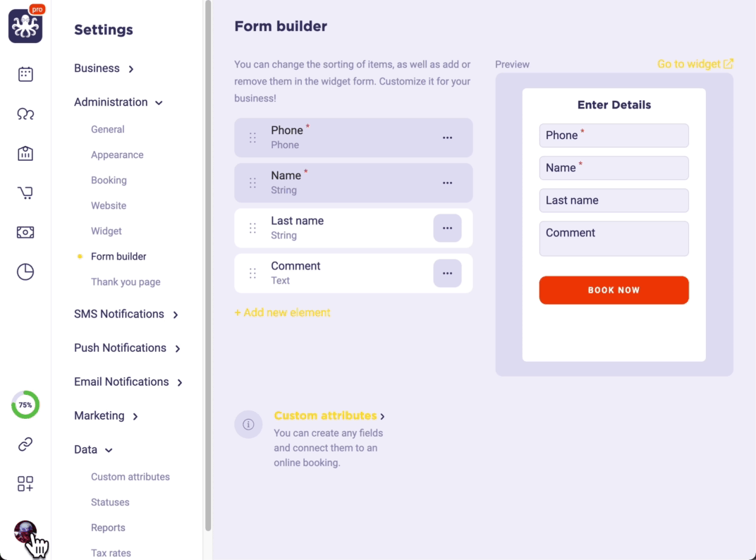
Task: Click the shopping cart sidebar icon
Action: [x=25, y=193]
